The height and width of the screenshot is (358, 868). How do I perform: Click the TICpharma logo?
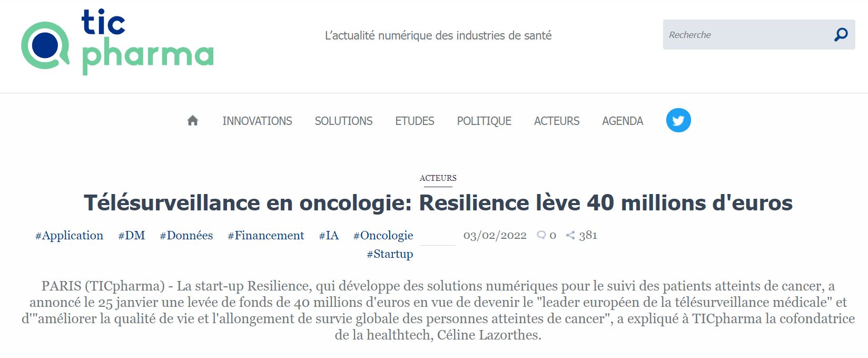(117, 42)
